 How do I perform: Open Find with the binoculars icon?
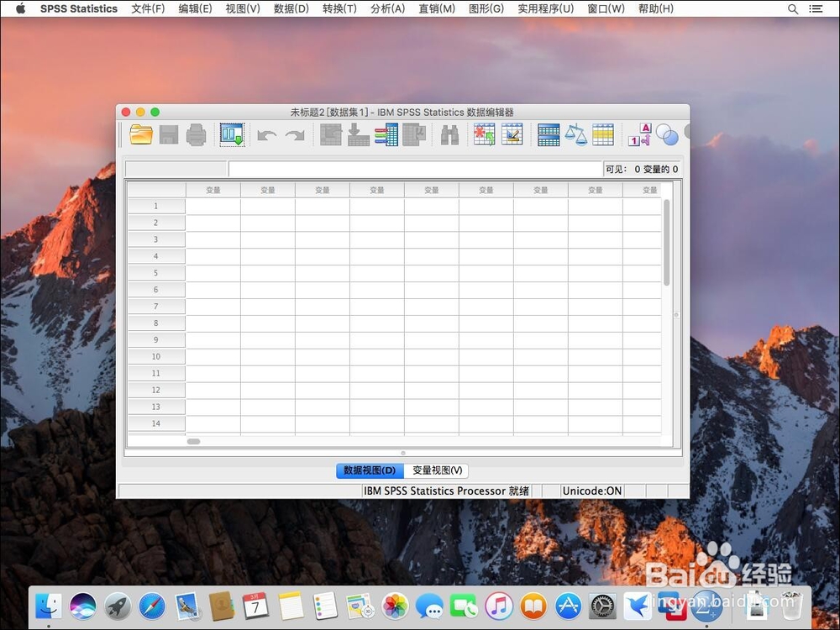coord(449,134)
